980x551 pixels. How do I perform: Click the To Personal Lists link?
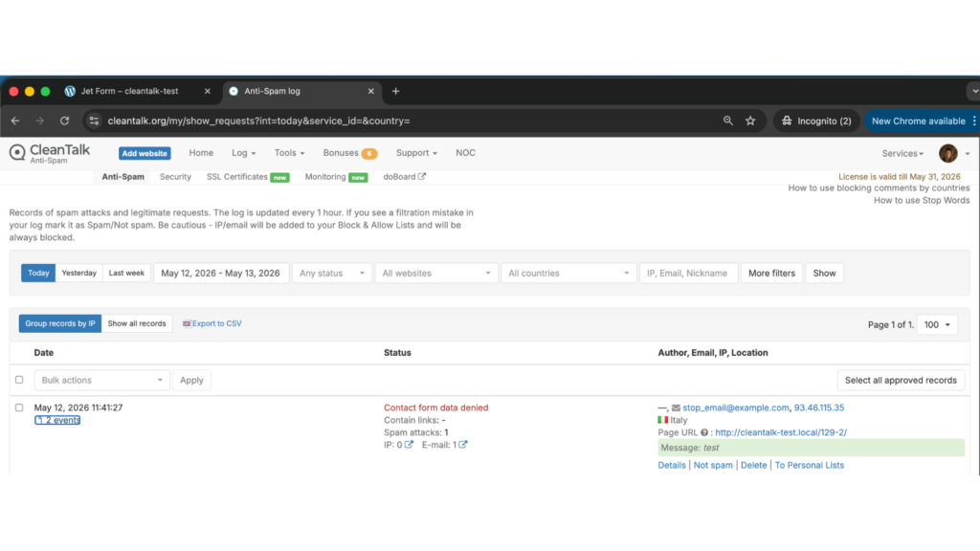tap(809, 466)
